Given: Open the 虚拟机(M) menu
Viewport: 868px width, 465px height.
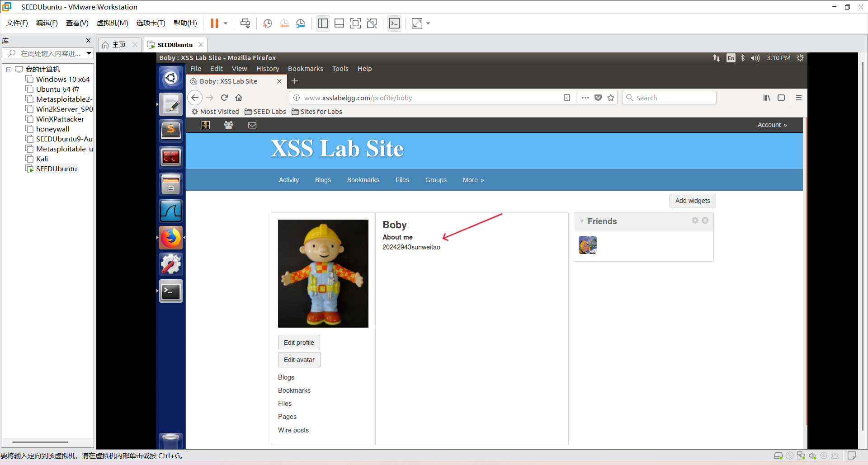Looking at the screenshot, I should point(113,23).
